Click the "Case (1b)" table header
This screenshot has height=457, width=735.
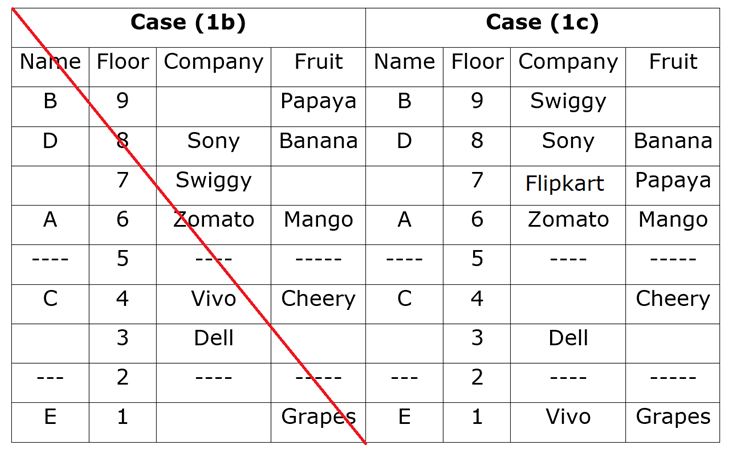point(188,22)
